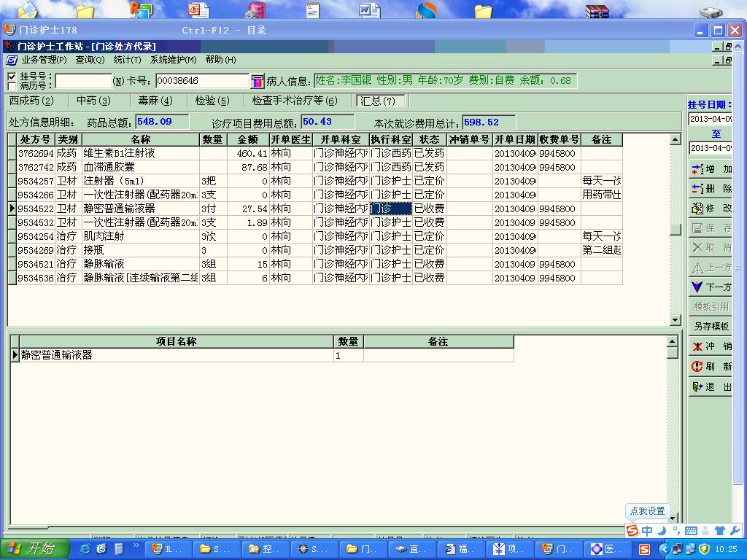Screen dimensions: 747x560
Task: Select the 血滞通胶囊 row
Action: tap(315, 167)
